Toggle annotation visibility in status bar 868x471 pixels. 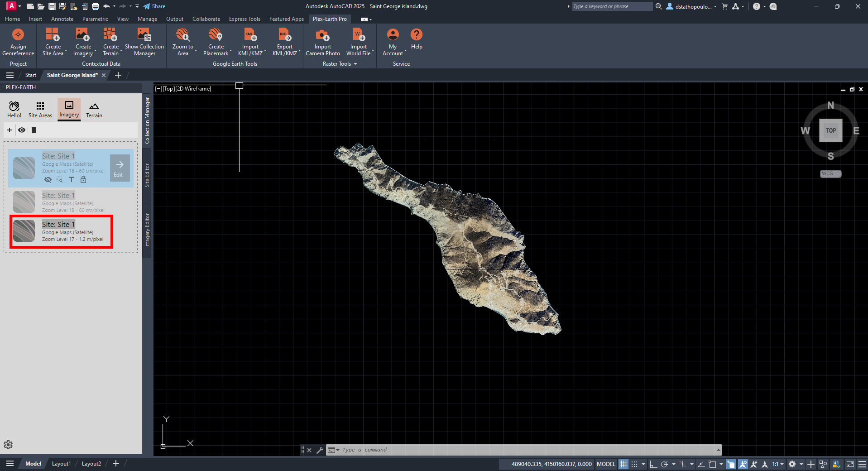[743, 464]
